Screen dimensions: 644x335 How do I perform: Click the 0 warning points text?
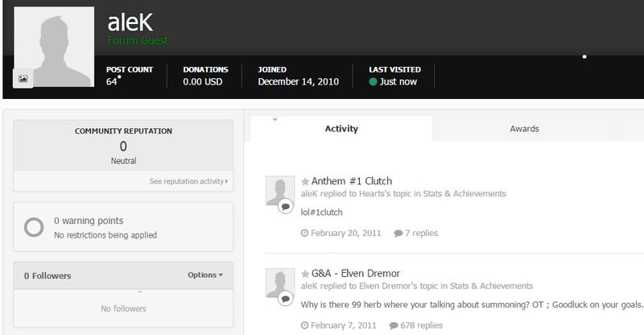89,221
